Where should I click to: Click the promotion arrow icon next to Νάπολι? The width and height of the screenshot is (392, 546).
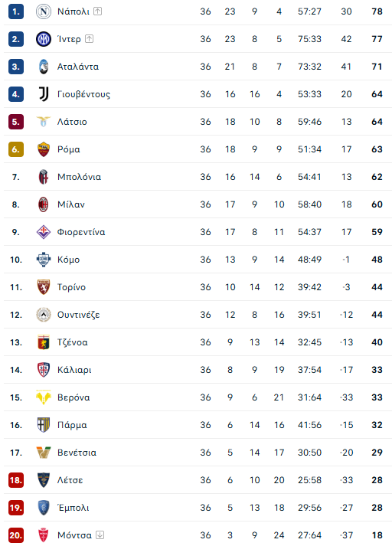(x=98, y=11)
